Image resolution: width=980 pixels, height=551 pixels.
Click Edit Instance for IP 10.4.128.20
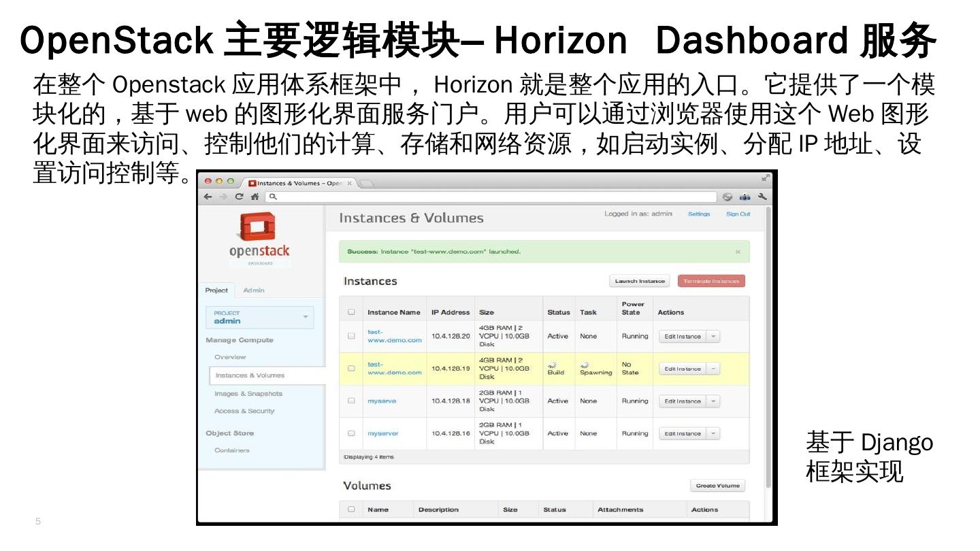[x=683, y=336]
